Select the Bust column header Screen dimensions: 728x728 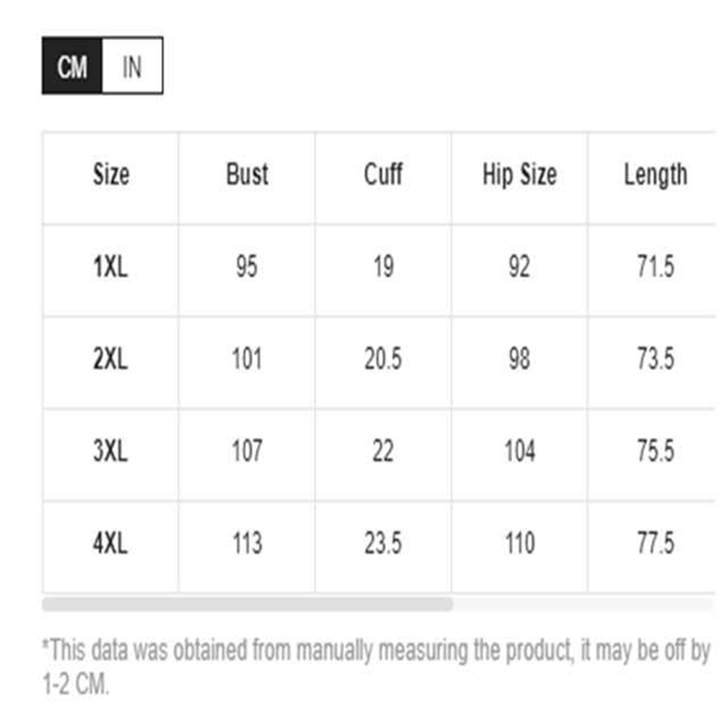247,175
